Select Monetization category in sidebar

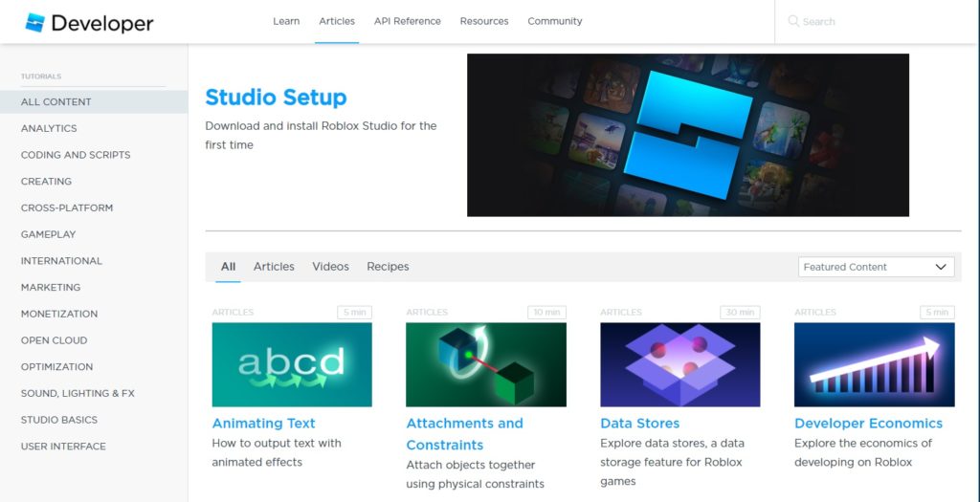click(59, 314)
